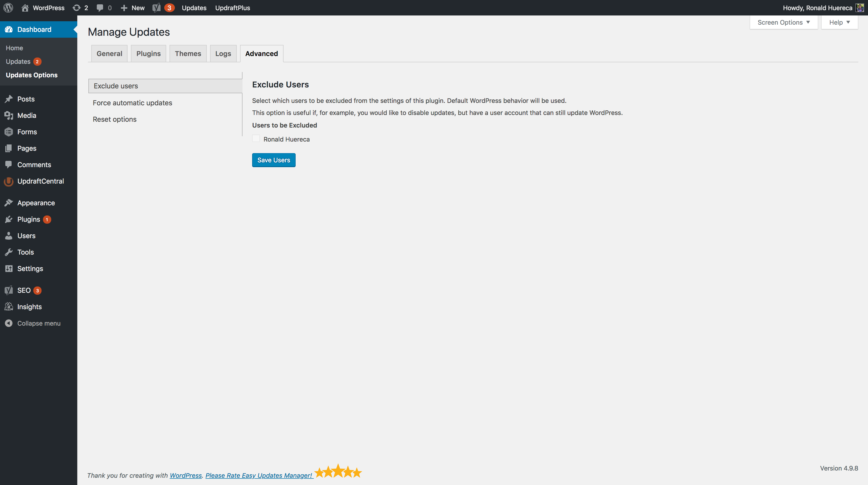Select the Advanced tab
This screenshot has height=485, width=868.
[262, 54]
